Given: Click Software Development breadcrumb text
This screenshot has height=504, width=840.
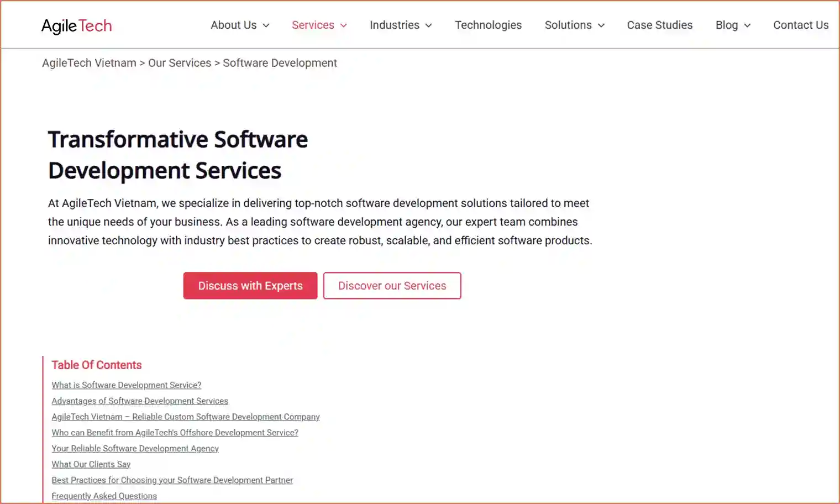Looking at the screenshot, I should coord(280,63).
